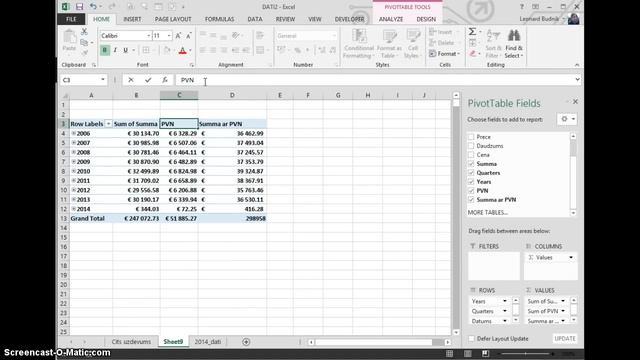Switch to Normal view in status bar

pos(449,353)
